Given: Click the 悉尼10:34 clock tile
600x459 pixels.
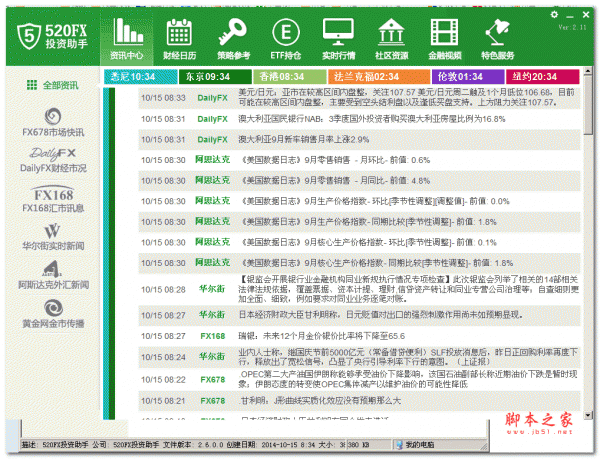Looking at the screenshot, I should point(140,76).
